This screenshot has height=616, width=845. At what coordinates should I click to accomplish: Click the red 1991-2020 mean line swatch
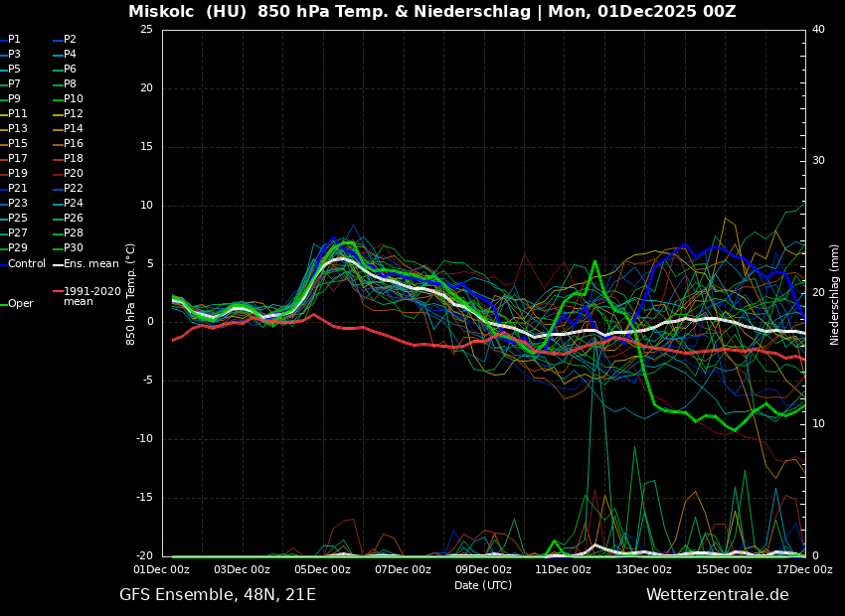coord(57,292)
